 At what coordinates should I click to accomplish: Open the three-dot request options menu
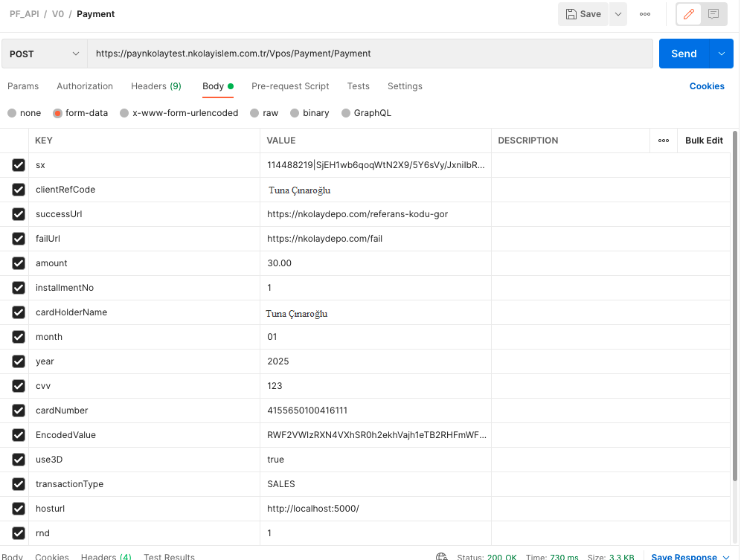645,14
